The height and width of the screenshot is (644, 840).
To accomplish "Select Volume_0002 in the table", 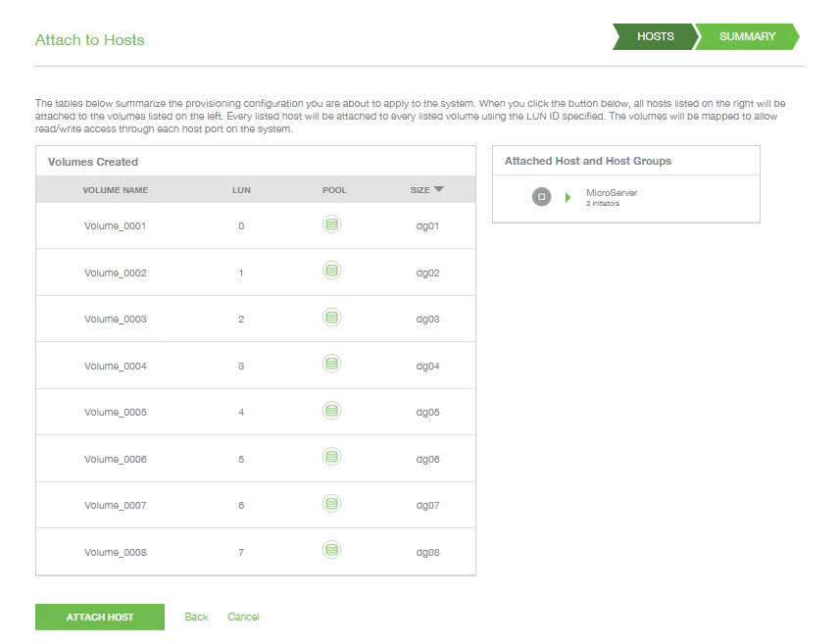I will point(116,272).
